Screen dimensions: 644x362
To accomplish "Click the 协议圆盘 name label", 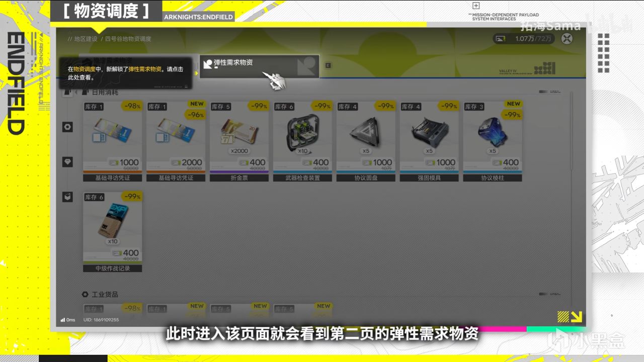I will pos(366,178).
